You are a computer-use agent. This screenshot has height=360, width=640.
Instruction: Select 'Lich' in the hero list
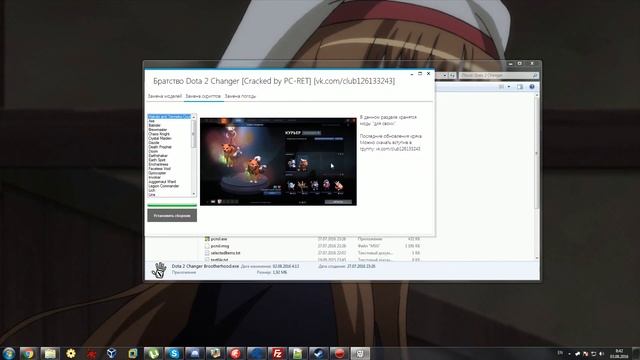coord(152,190)
